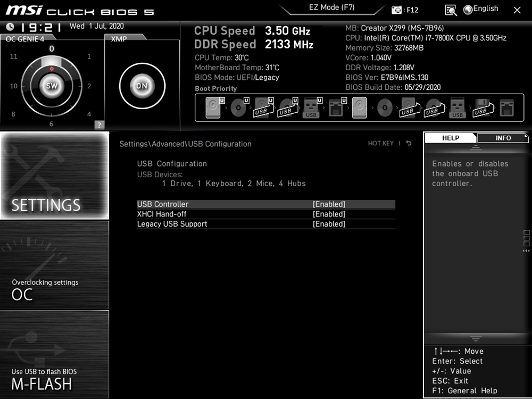The image size is (532, 399).
Task: Select the UEFI USB hard disk boot icon
Action: coord(264,107)
